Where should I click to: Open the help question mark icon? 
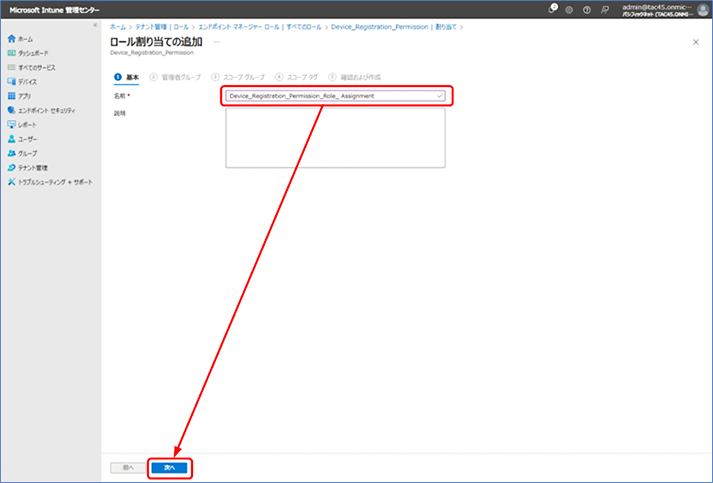pyautogui.click(x=587, y=10)
